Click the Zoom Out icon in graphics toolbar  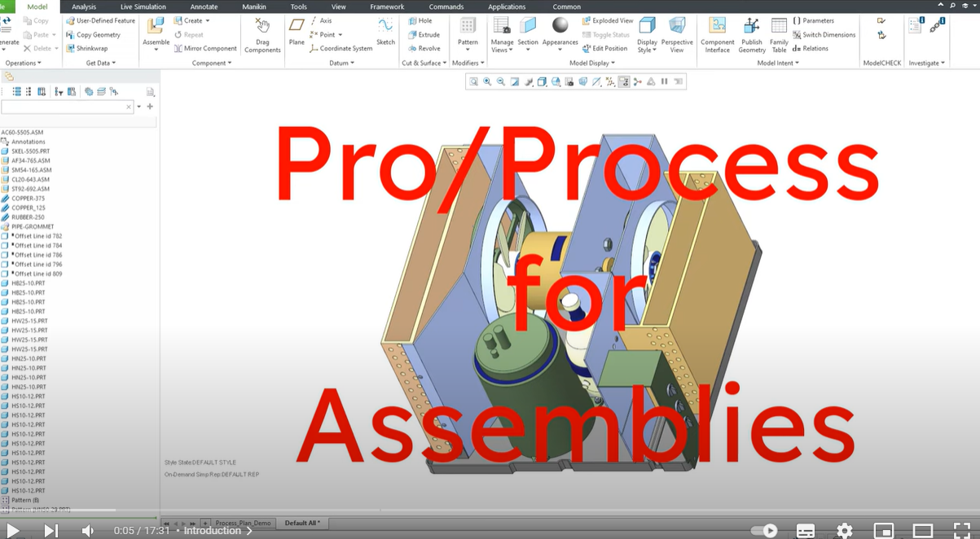click(501, 81)
